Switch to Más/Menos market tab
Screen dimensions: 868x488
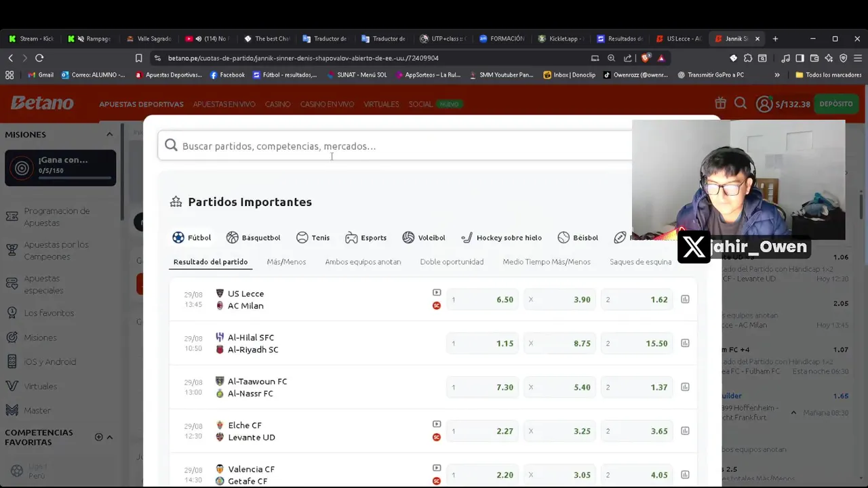[x=286, y=262]
